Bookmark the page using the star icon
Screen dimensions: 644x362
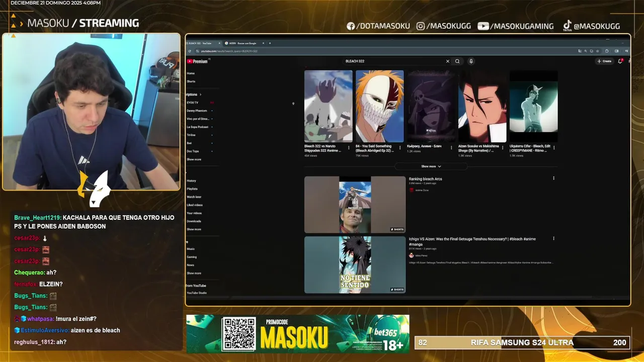pyautogui.click(x=598, y=51)
